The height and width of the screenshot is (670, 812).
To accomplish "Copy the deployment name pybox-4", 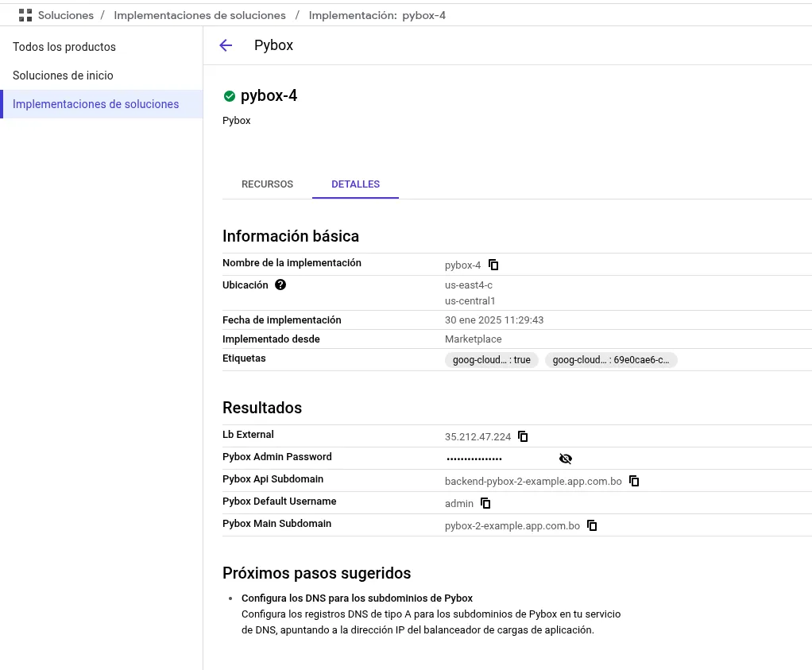I will 493,265.
